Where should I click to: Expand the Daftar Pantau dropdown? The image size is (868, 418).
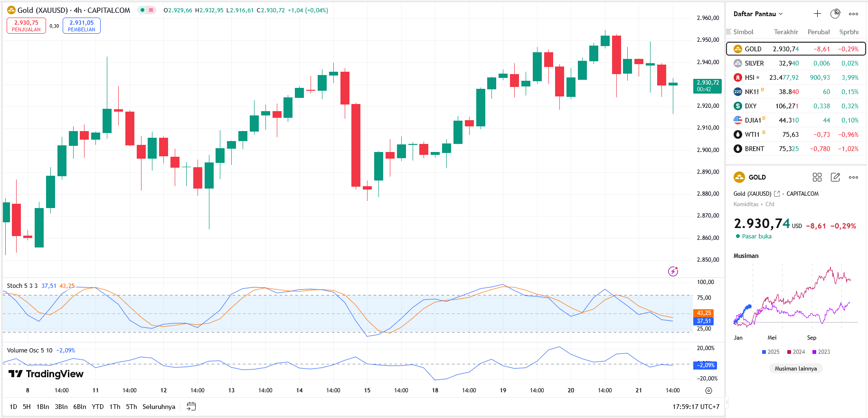(x=758, y=14)
